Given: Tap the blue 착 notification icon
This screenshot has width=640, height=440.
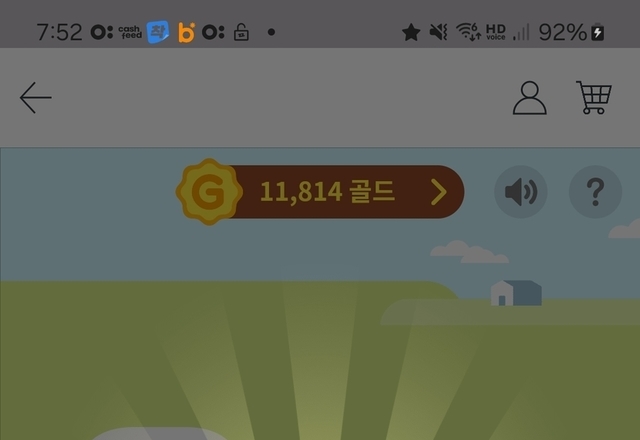Looking at the screenshot, I should (158, 32).
